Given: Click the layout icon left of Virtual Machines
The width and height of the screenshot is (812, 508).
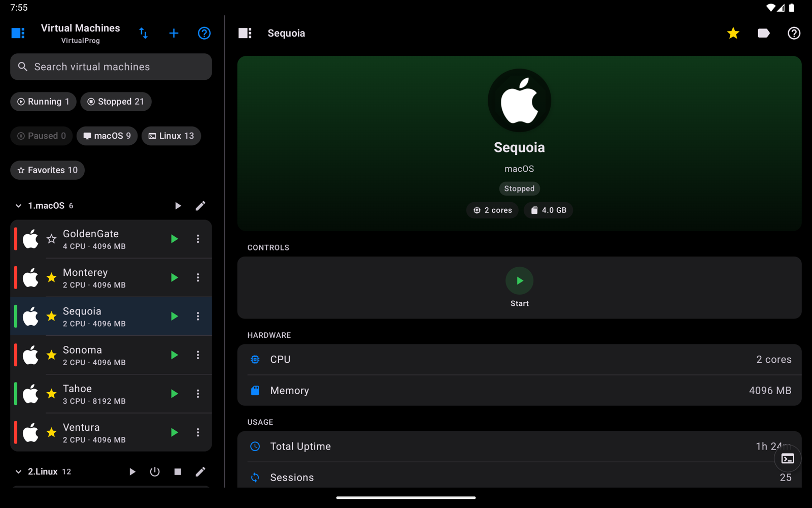Looking at the screenshot, I should (18, 33).
